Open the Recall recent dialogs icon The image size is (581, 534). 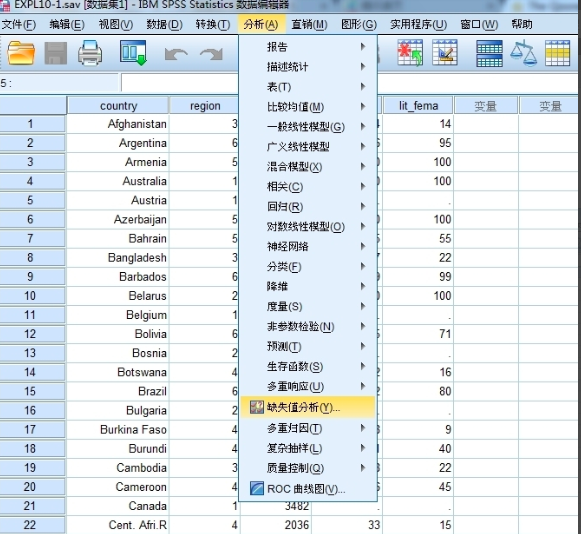pos(133,53)
